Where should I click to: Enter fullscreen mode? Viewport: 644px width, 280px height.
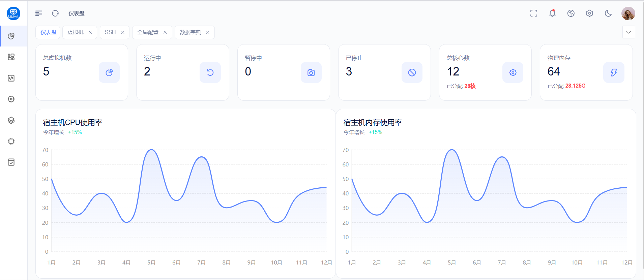pyautogui.click(x=533, y=13)
